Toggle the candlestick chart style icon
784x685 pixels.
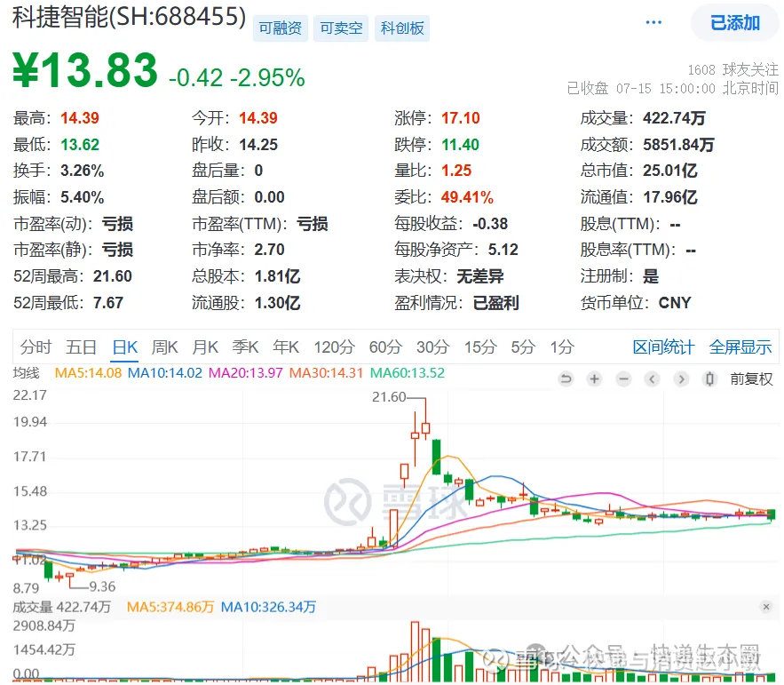coord(709,379)
